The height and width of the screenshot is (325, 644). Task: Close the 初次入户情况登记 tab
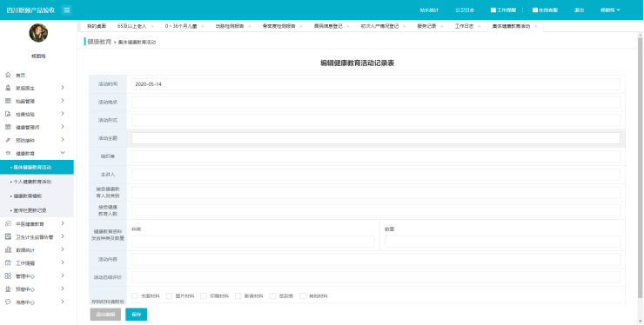pyautogui.click(x=405, y=26)
